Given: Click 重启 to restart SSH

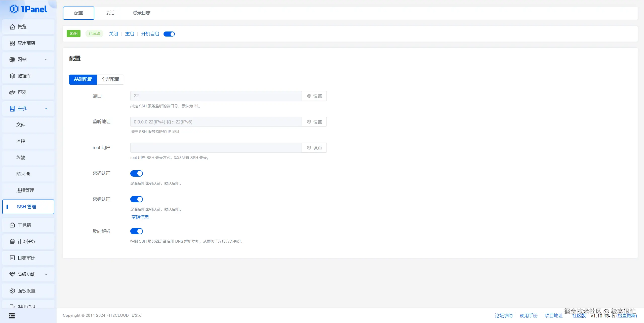Looking at the screenshot, I should click(x=130, y=34).
